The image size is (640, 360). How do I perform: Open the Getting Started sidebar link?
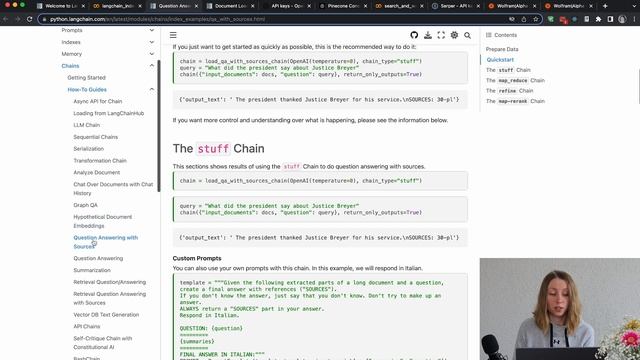(x=87, y=78)
